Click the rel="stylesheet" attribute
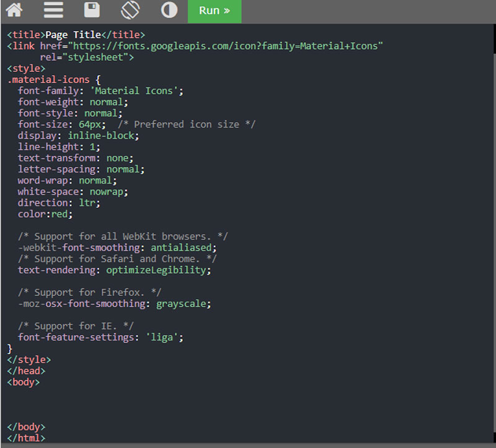The height and width of the screenshot is (448, 496). point(84,57)
